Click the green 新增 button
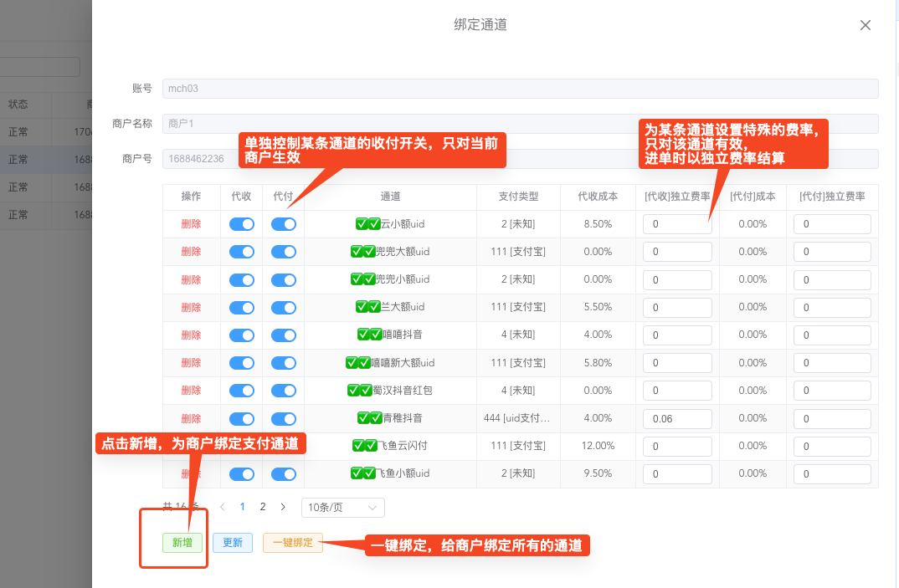Image resolution: width=899 pixels, height=588 pixels. [x=182, y=543]
